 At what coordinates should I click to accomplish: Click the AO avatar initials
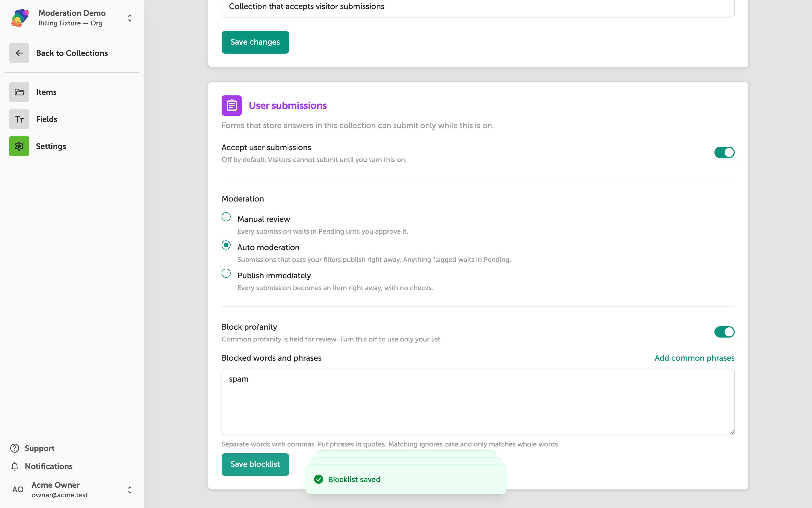[x=18, y=490]
